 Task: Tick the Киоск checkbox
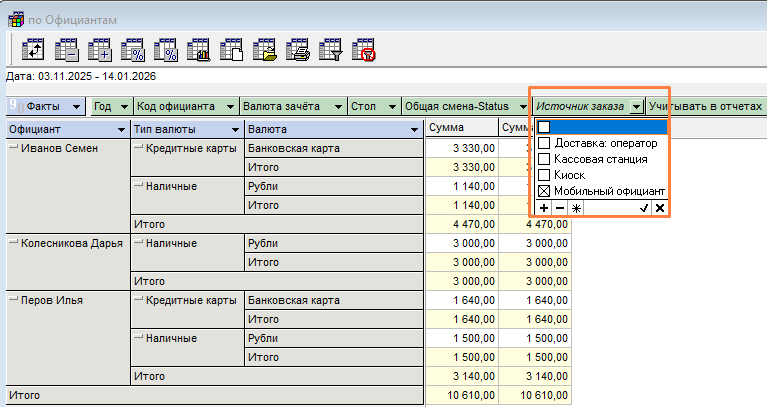[x=544, y=175]
